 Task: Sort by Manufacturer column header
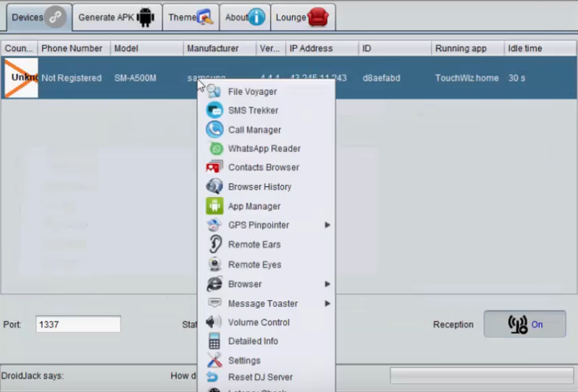(x=220, y=48)
